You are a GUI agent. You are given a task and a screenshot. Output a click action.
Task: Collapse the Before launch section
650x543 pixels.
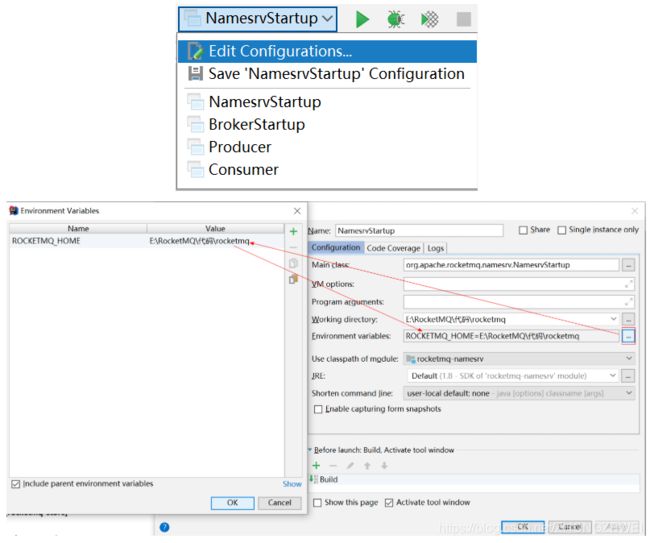point(310,450)
